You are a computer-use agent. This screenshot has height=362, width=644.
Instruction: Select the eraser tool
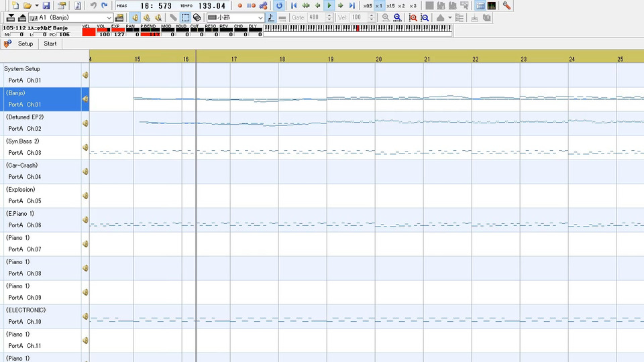tap(197, 17)
